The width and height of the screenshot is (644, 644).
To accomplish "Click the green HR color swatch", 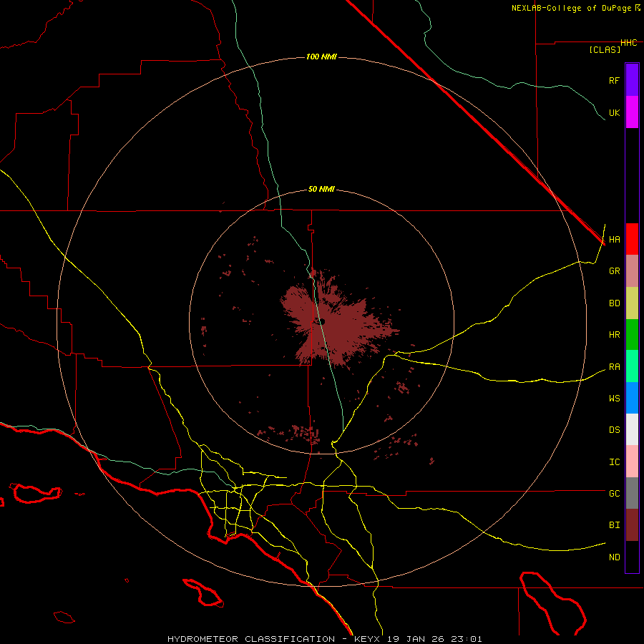I will 632,334.
